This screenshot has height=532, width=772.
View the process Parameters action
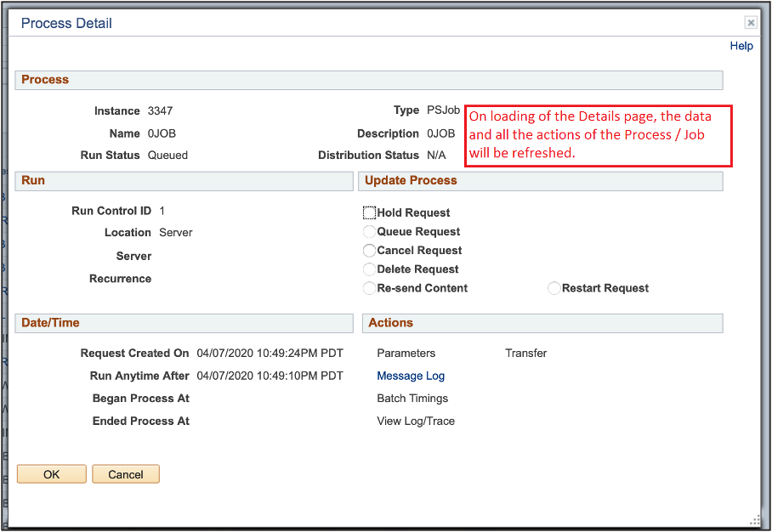pos(406,353)
